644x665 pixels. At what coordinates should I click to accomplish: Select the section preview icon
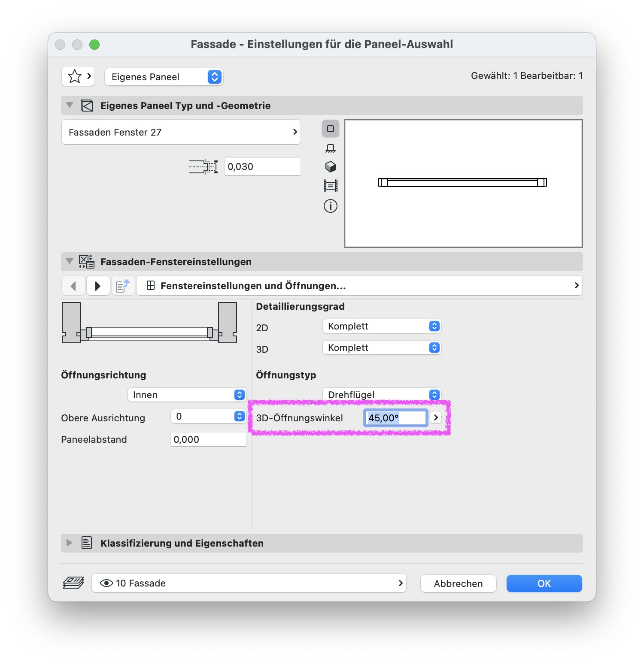331,186
